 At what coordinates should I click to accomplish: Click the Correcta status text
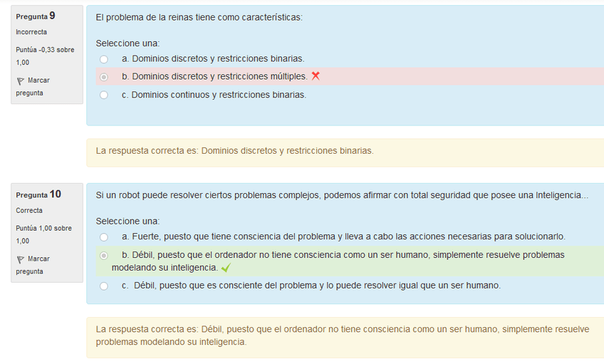tap(29, 210)
